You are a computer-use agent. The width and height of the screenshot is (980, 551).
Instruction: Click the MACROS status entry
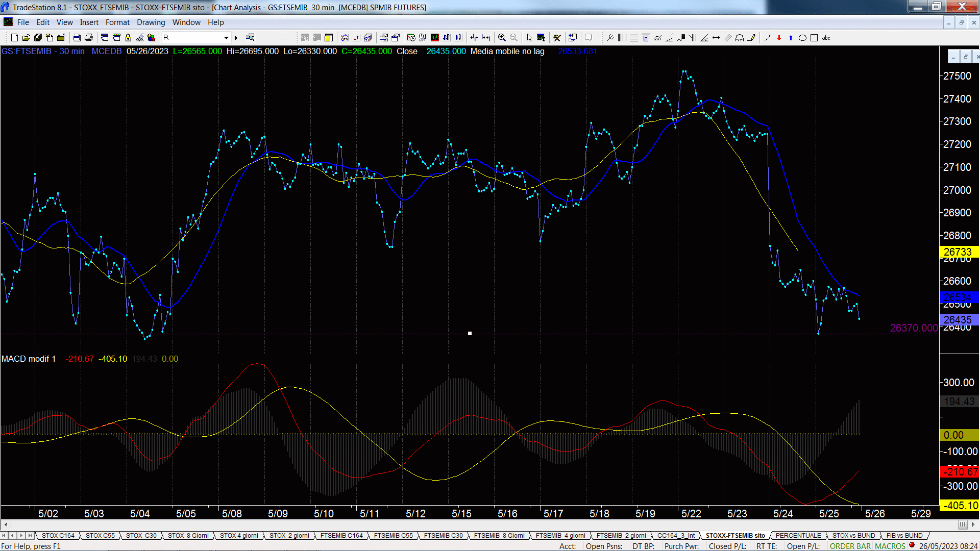click(890, 546)
